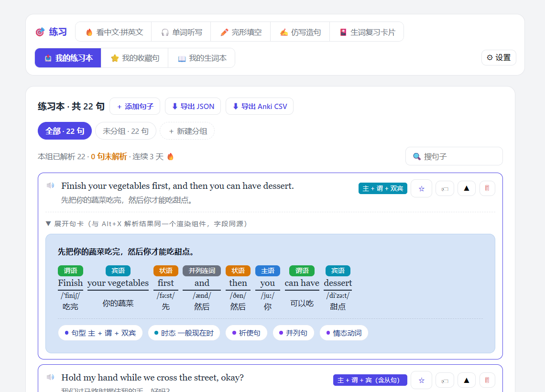Image resolution: width=545 pixels, height=392 pixels.
Task: Click the phrase can have in the card
Action: pos(302,283)
